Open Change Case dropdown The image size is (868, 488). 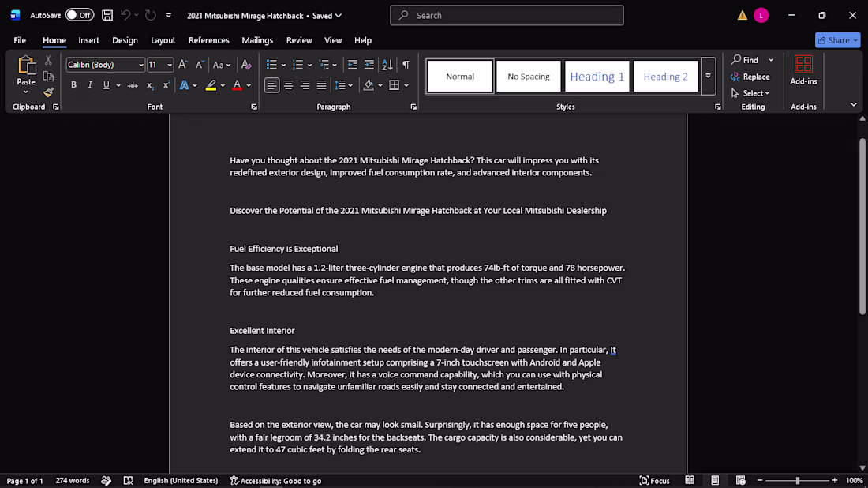(222, 65)
